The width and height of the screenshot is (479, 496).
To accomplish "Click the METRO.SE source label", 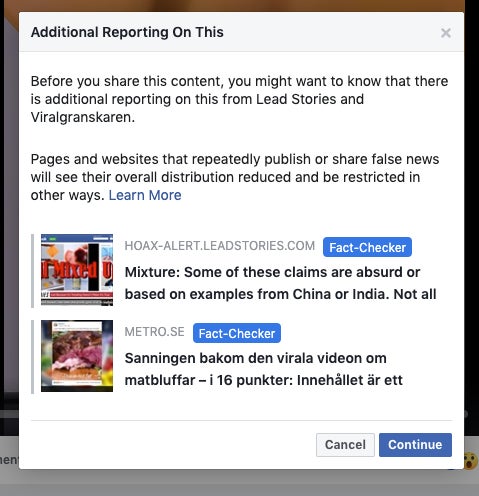I will tap(154, 332).
